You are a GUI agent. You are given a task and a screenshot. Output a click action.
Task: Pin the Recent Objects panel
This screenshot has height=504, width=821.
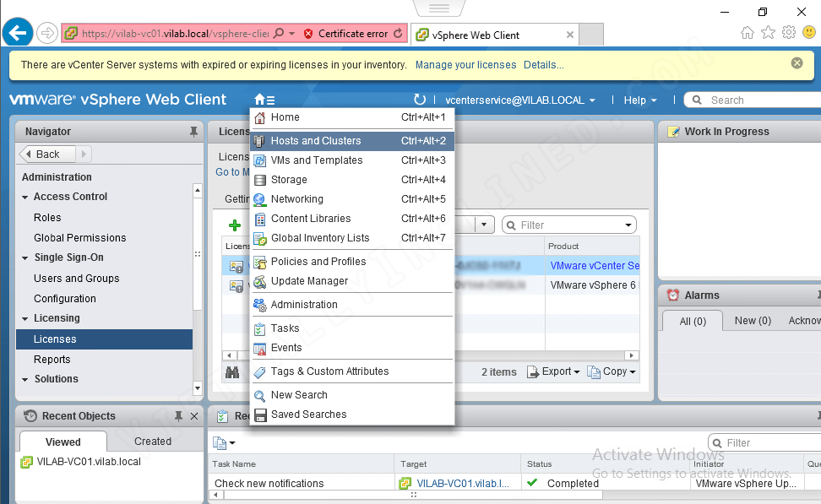[178, 416]
